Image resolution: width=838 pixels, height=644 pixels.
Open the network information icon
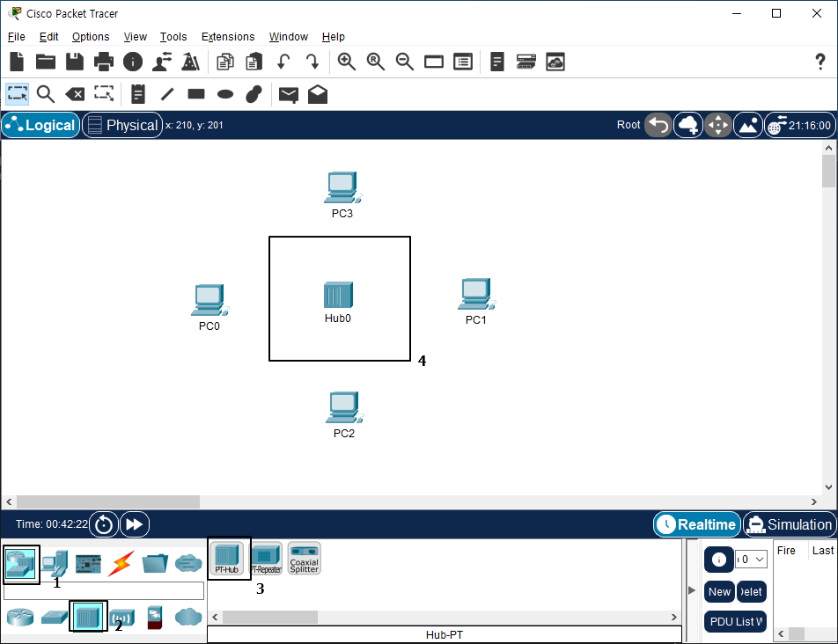(x=133, y=62)
